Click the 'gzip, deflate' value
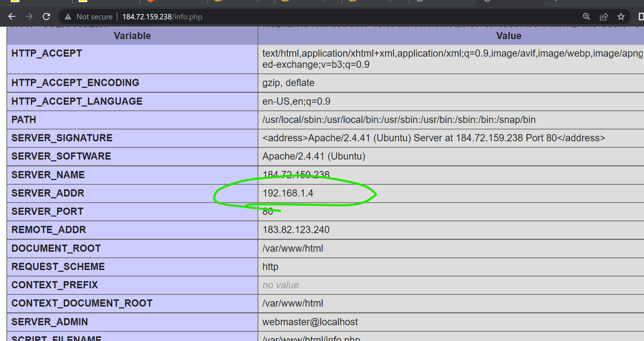Screen dimensions: 644x341 click(x=288, y=83)
